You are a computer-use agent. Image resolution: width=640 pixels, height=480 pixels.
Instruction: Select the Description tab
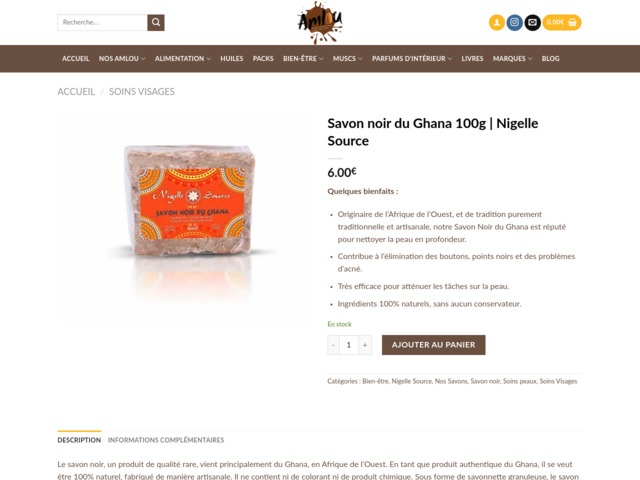(79, 440)
